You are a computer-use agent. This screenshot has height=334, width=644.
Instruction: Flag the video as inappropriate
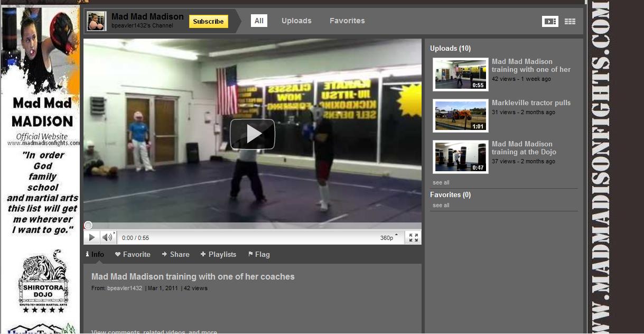pyautogui.click(x=259, y=254)
